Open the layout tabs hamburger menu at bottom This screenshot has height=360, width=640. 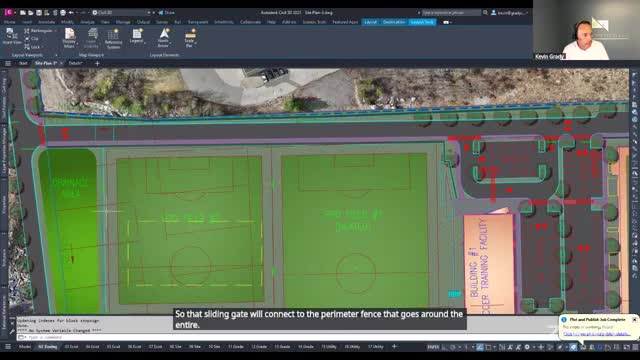[x=8, y=347]
